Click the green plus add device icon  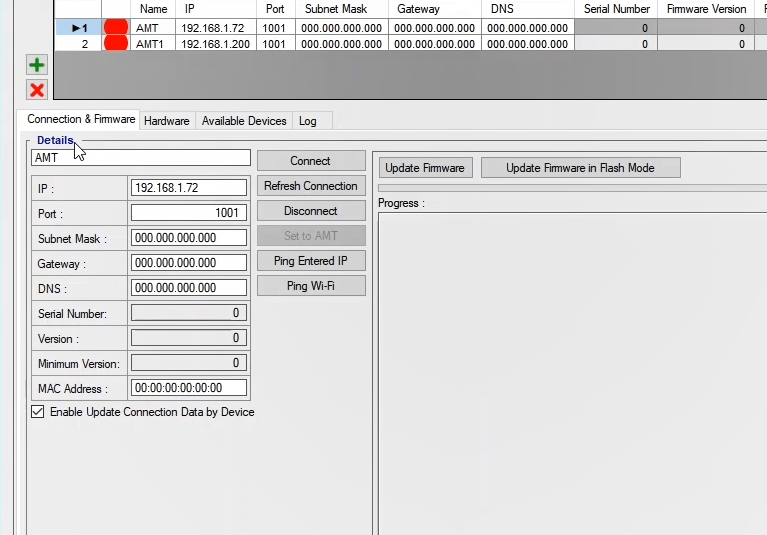pyautogui.click(x=37, y=66)
